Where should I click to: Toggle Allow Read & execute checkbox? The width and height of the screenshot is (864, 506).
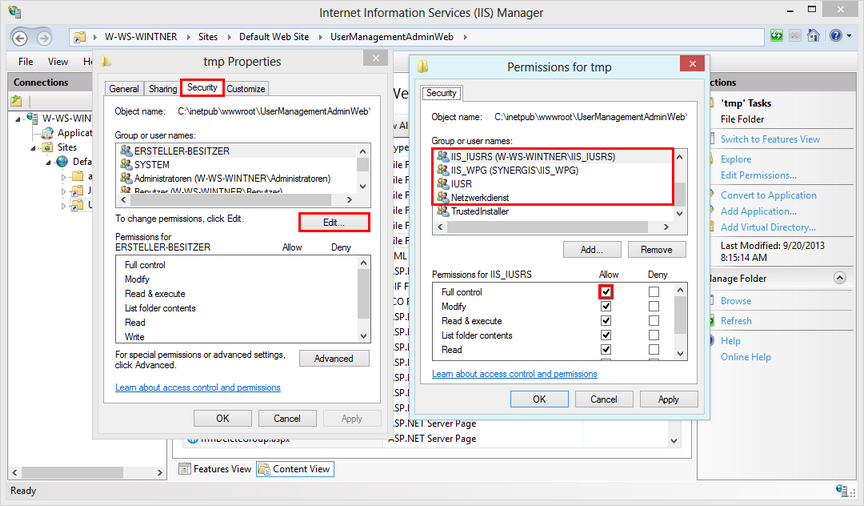coord(606,320)
